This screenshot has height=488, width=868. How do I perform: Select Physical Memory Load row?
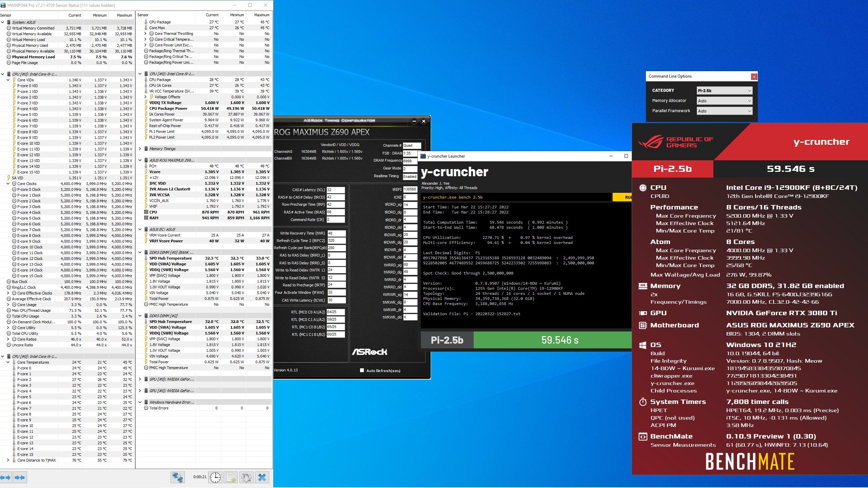67,57
